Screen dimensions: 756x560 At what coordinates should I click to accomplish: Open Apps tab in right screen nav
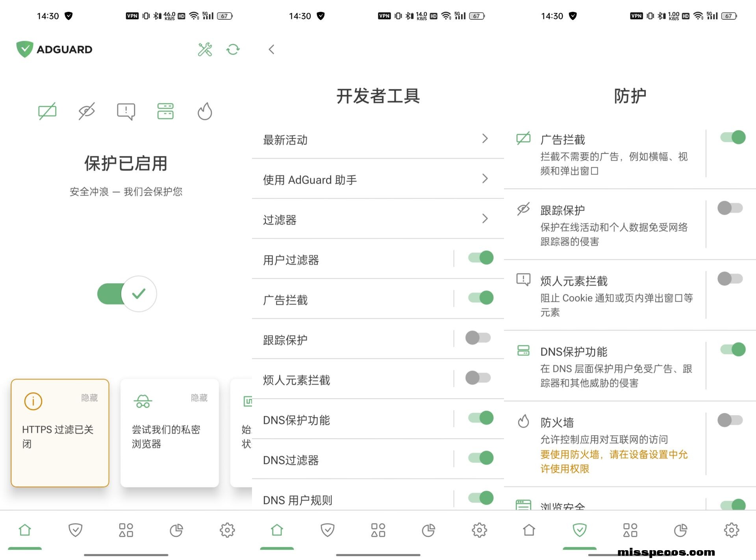click(x=630, y=530)
